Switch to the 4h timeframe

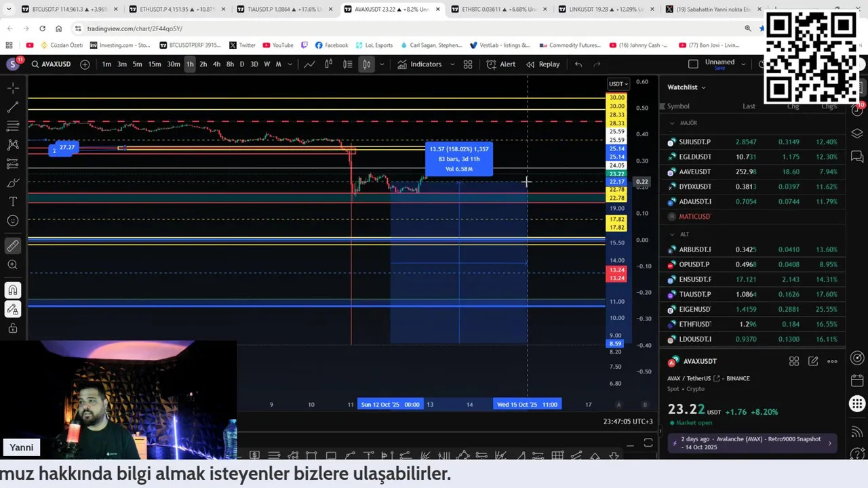coord(216,64)
